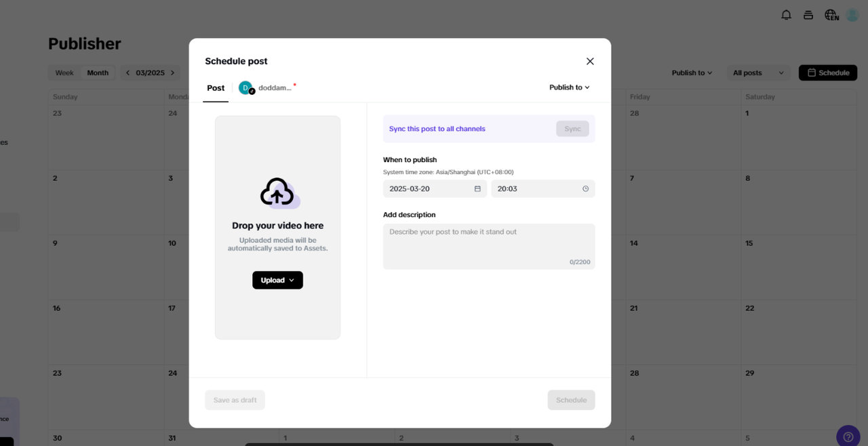This screenshot has width=868, height=446.
Task: Click the Sync button
Action: click(x=572, y=128)
